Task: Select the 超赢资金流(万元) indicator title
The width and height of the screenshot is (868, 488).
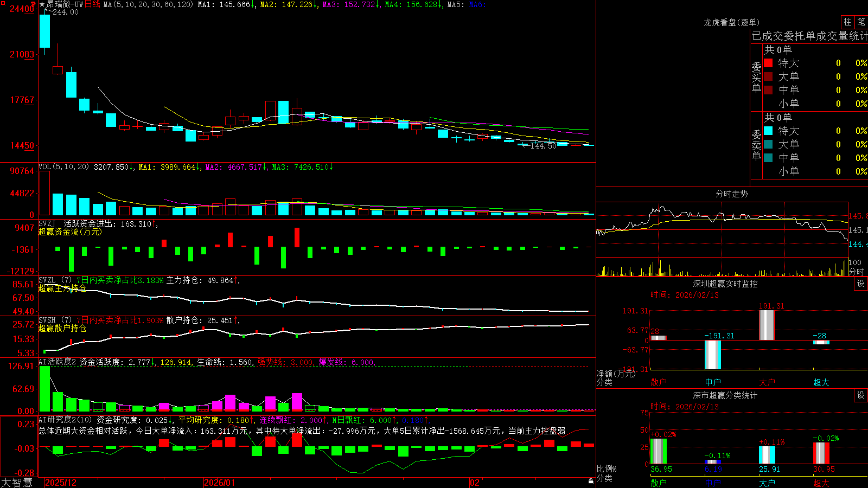Action: click(x=70, y=232)
